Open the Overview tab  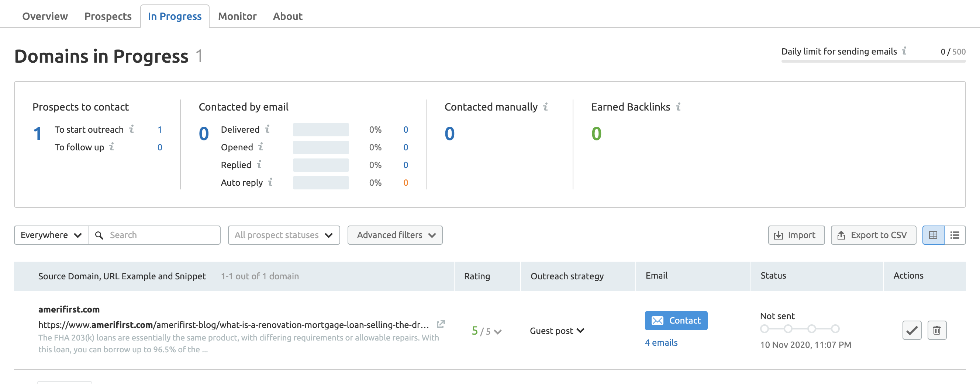coord(45,16)
